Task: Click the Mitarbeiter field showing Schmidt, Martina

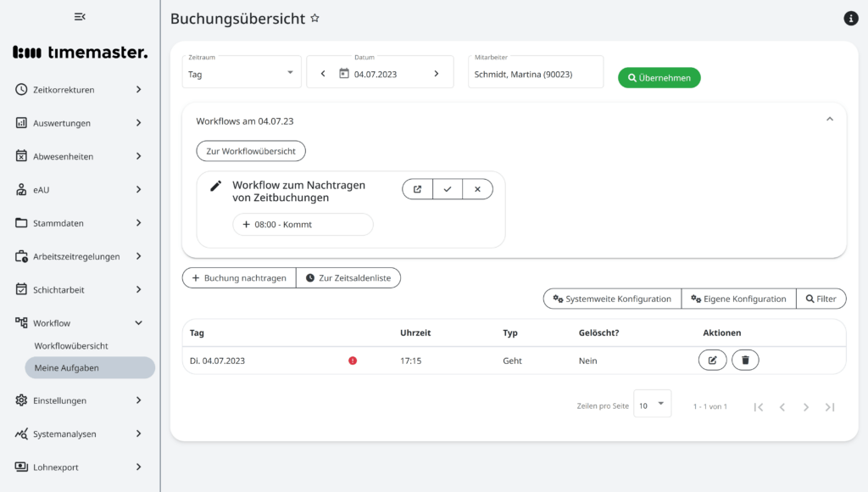Action: pyautogui.click(x=535, y=72)
